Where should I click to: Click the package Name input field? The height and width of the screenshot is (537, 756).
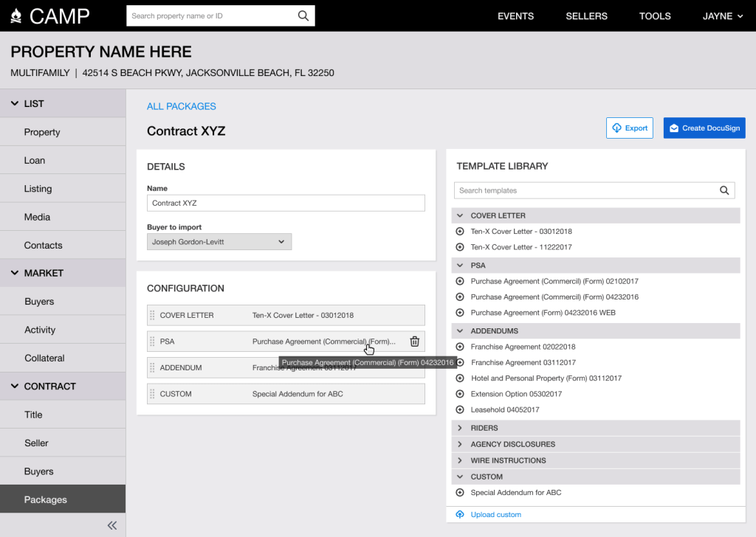[x=286, y=203]
